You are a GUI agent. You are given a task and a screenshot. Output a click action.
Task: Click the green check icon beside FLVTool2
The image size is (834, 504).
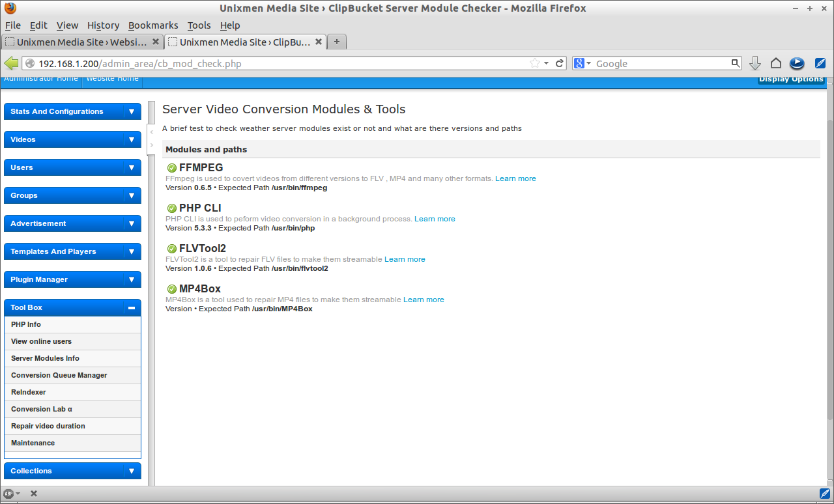coord(172,249)
